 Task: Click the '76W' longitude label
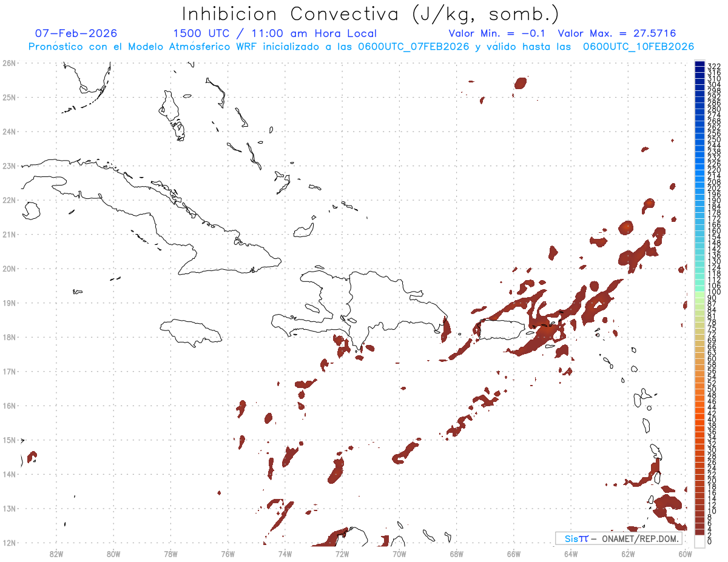pyautogui.click(x=227, y=554)
